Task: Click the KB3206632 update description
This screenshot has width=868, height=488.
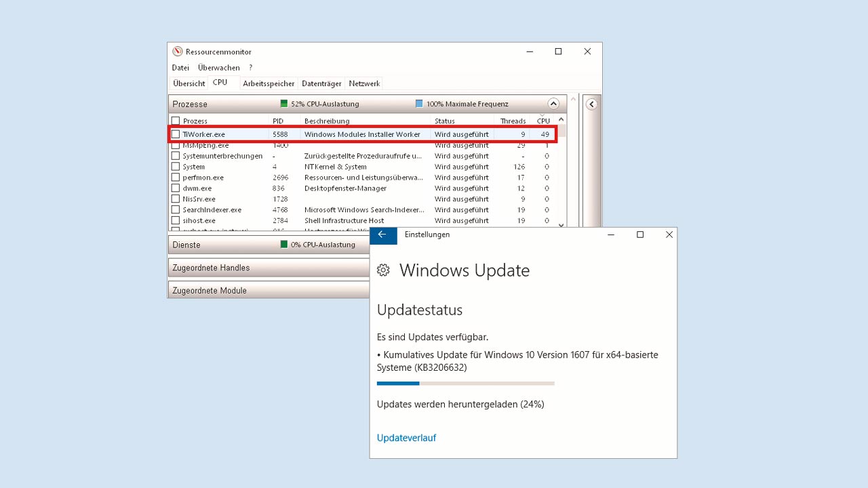Action: (x=517, y=361)
